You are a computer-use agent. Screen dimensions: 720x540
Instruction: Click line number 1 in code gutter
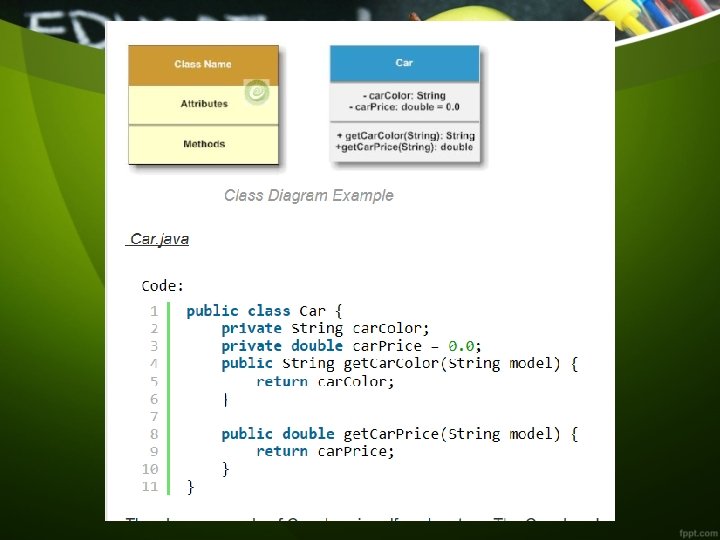point(154,311)
